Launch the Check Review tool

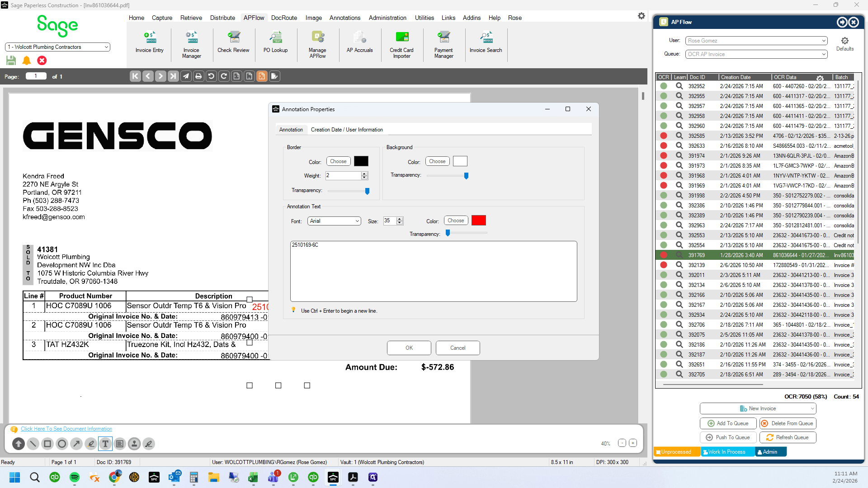233,42
